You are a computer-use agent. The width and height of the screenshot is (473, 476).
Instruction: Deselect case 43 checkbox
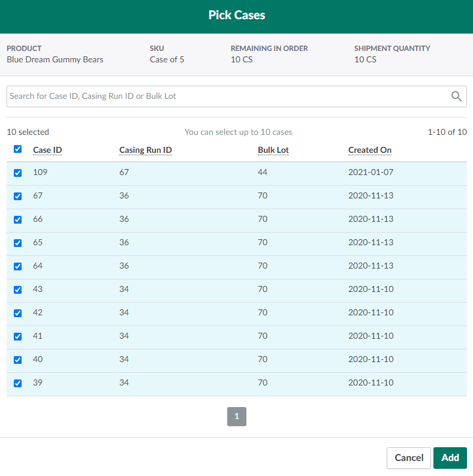click(17, 290)
